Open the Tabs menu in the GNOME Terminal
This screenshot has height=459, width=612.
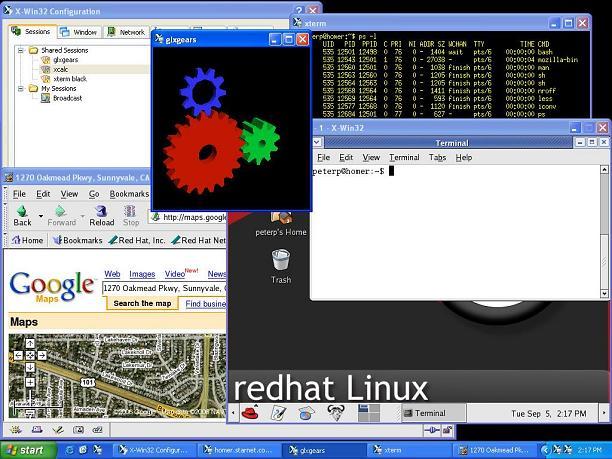437,157
